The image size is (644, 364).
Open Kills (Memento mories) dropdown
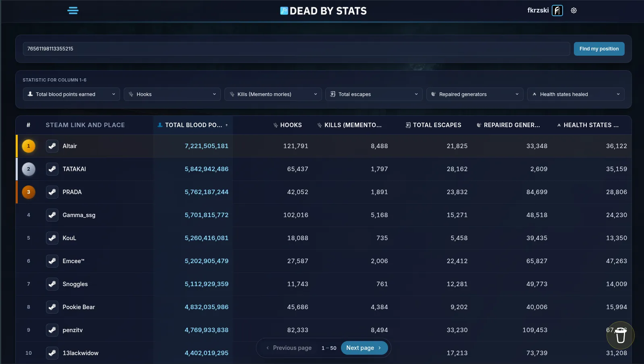tap(273, 94)
